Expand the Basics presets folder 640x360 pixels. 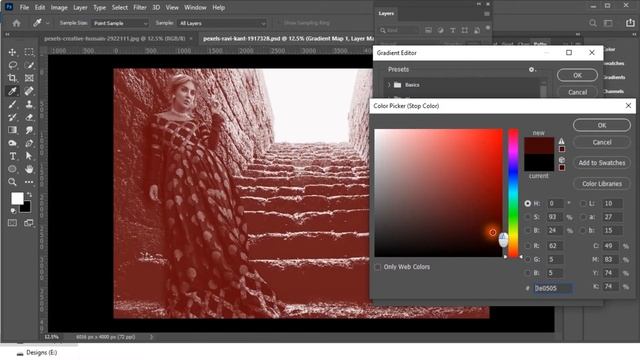pos(389,85)
